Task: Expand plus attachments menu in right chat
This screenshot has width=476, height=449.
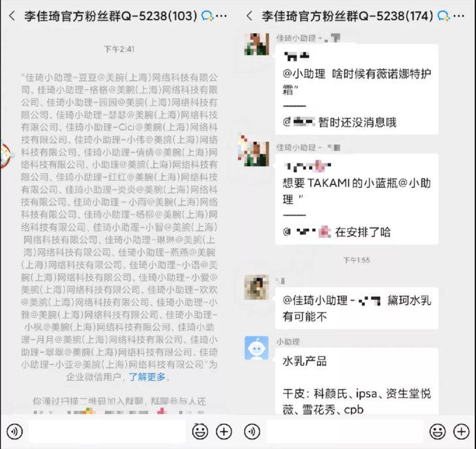Action: [461, 431]
